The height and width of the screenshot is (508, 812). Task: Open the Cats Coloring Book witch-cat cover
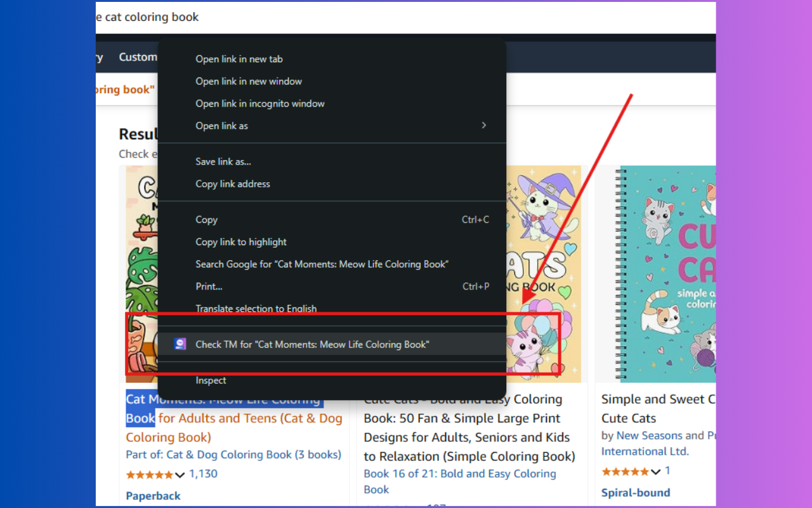pyautogui.click(x=544, y=274)
